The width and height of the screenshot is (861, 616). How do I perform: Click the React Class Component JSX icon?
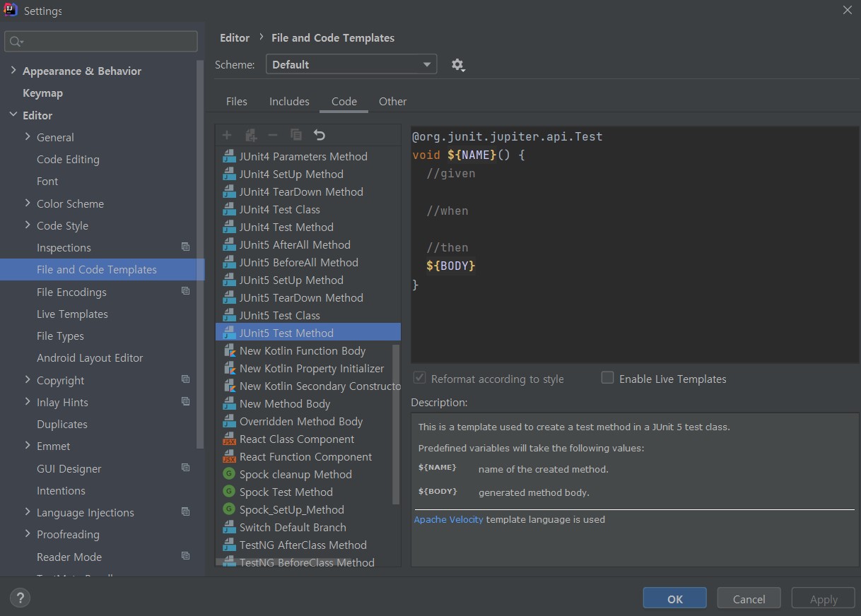pyautogui.click(x=229, y=439)
